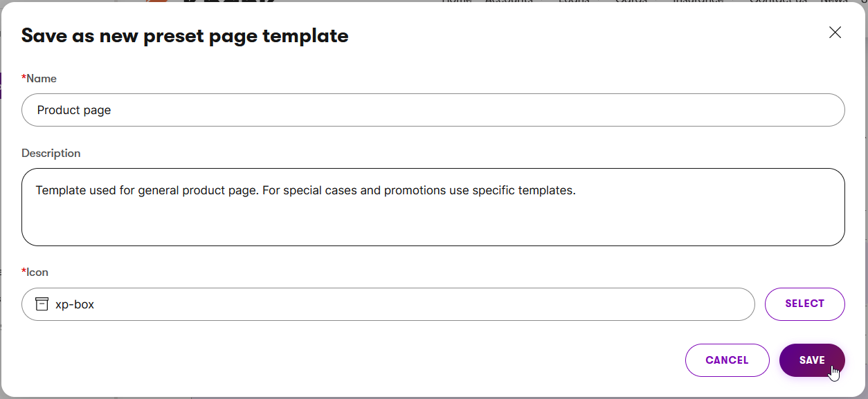Cancel saving the preset template
The width and height of the screenshot is (868, 399).
pos(727,360)
